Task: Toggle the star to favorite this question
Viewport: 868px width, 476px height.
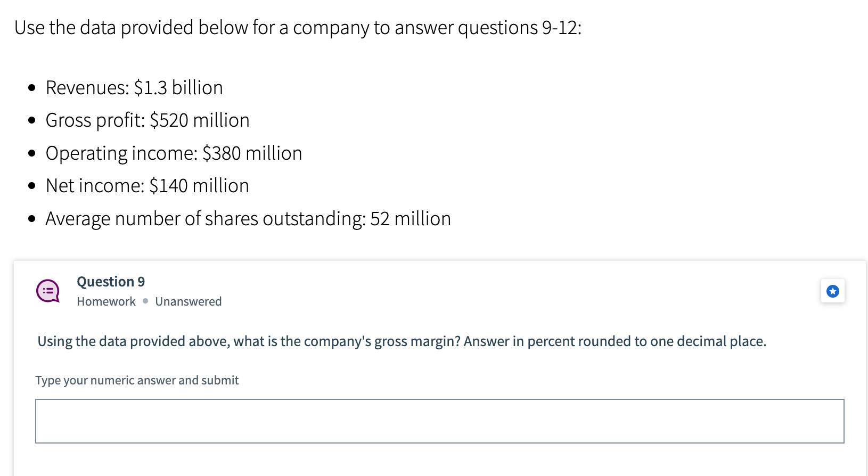Action: click(833, 291)
